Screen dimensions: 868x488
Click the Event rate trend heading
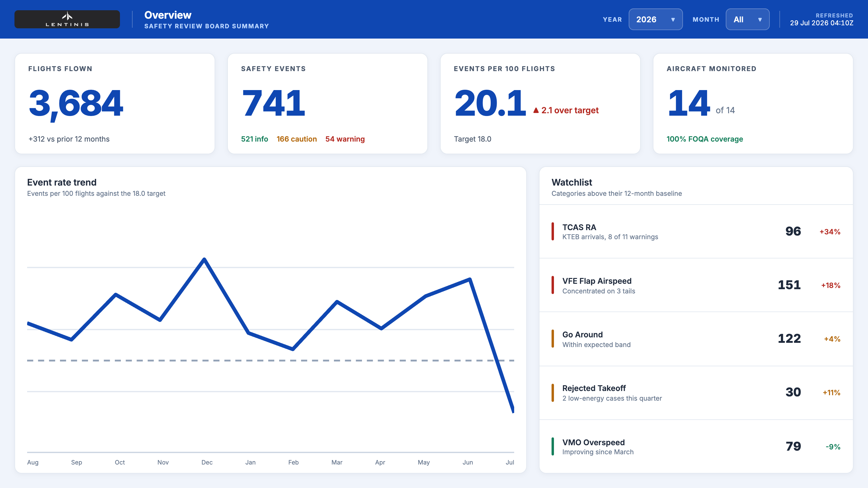click(62, 182)
